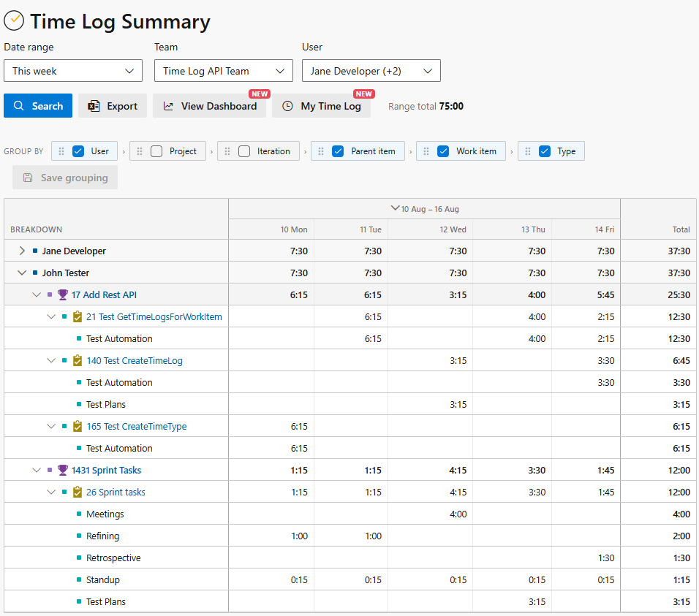Open link 165 Test CreateTimeType
Image resolution: width=699 pixels, height=616 pixels.
137,426
